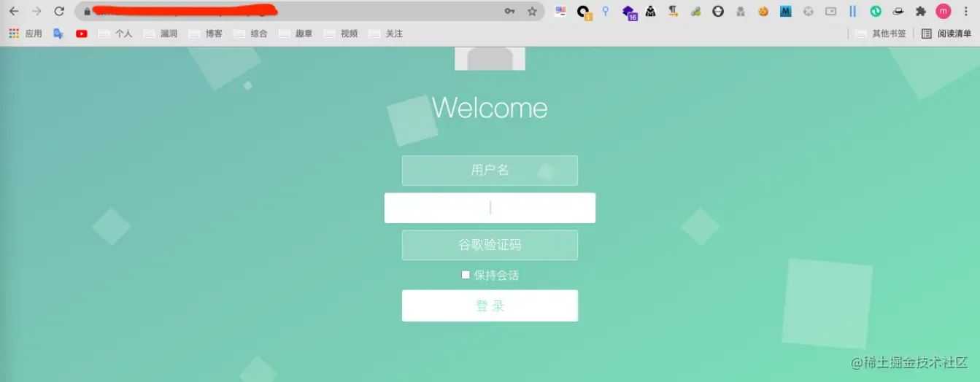
Task: Open the flag-icon extension
Action: 560,12
